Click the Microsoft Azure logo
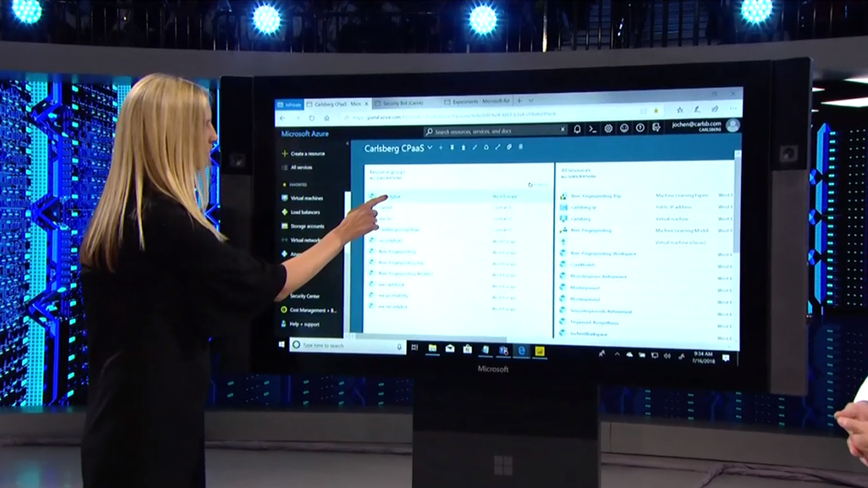The image size is (868, 488). (304, 134)
